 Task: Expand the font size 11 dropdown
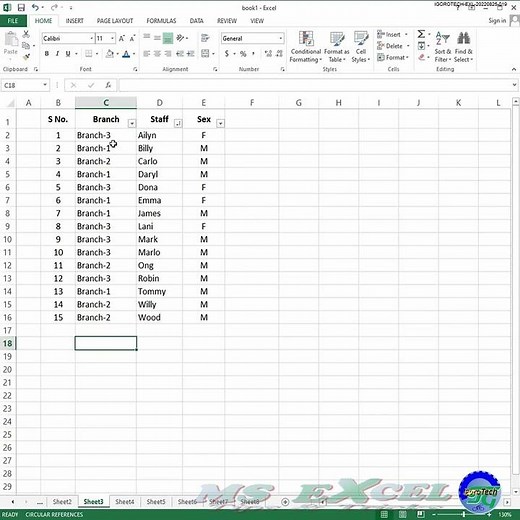click(112, 38)
